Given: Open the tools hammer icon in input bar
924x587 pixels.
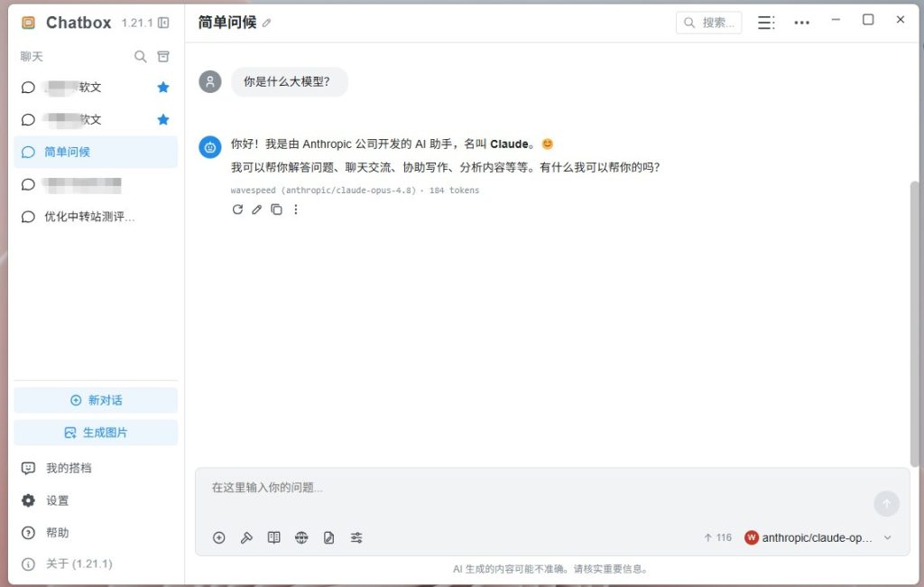Looking at the screenshot, I should pyautogui.click(x=246, y=537).
